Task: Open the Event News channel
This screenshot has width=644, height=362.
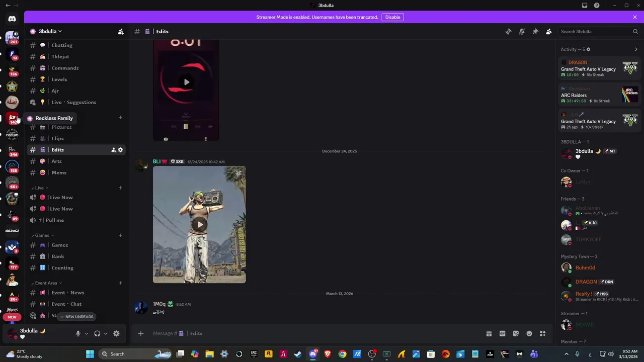Action: [x=76, y=293]
